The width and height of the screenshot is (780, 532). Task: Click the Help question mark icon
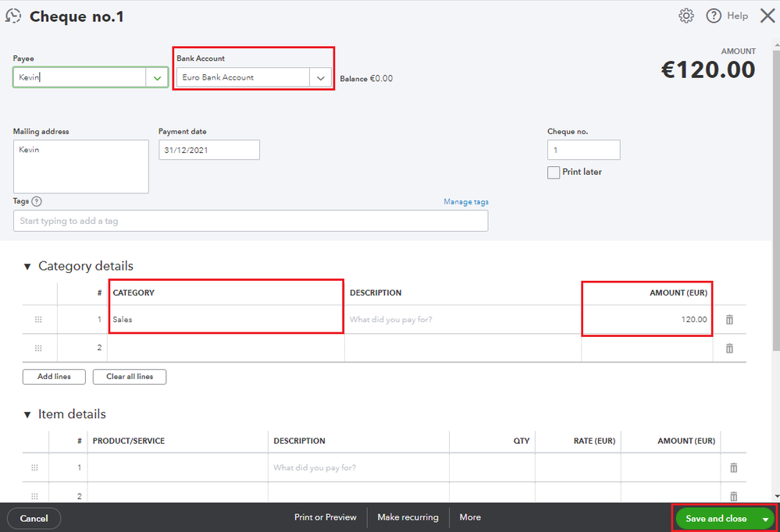pyautogui.click(x=714, y=16)
